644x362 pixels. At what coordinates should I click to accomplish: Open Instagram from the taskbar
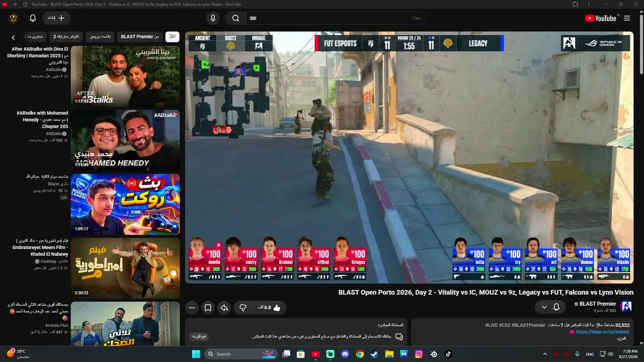pos(419,354)
